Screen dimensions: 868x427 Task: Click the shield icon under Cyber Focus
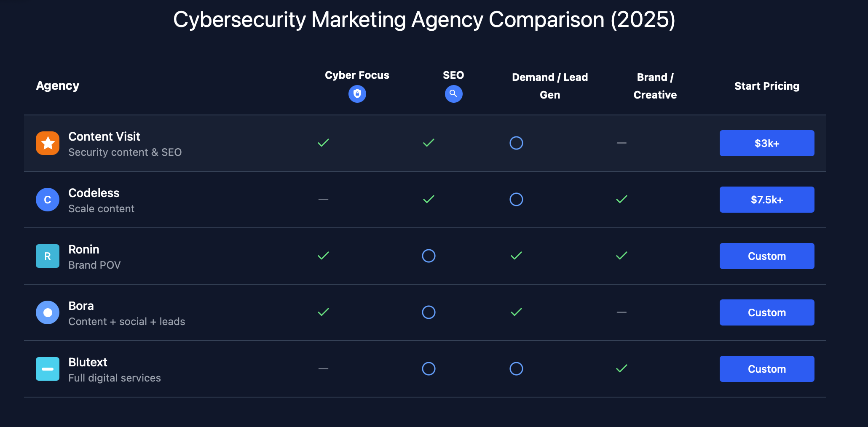tap(357, 94)
